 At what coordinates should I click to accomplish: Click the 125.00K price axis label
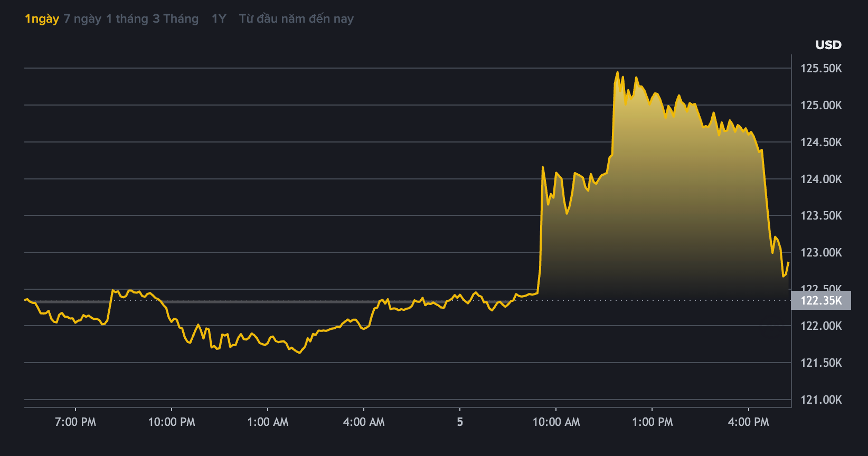coord(821,105)
